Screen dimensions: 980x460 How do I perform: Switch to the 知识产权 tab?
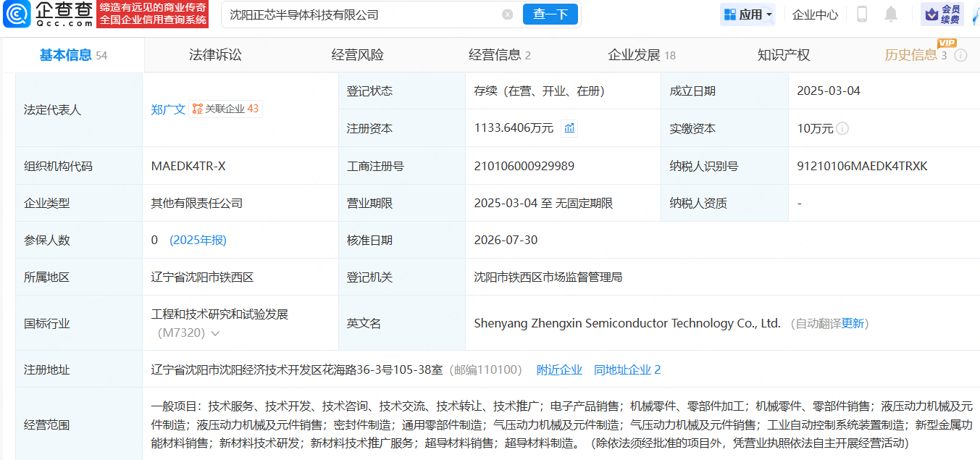point(784,55)
